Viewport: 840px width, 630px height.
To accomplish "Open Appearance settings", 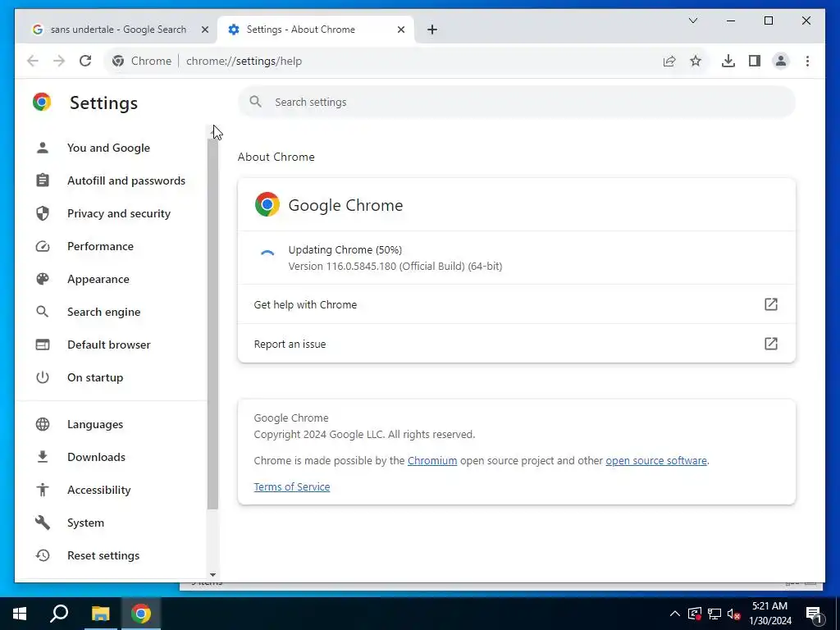I will click(x=98, y=279).
